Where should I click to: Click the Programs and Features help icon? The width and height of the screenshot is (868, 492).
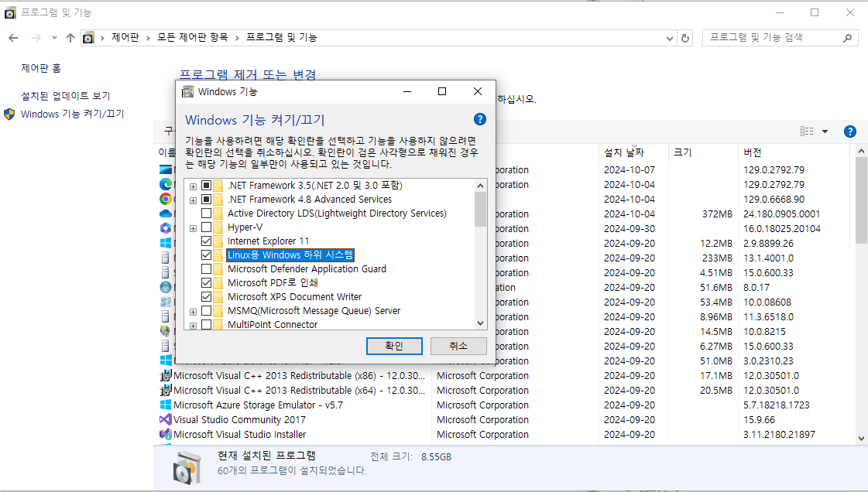(849, 132)
